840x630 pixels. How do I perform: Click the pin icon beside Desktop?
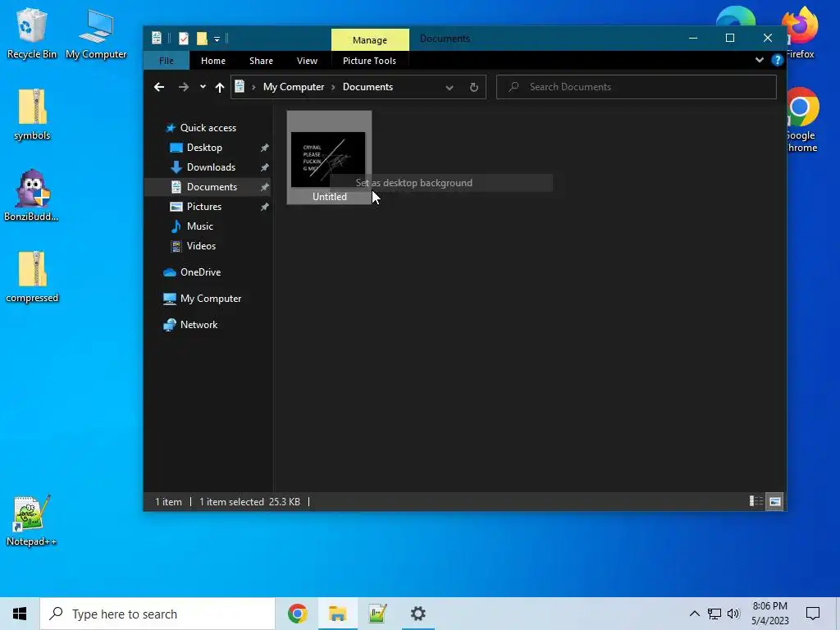click(x=265, y=148)
